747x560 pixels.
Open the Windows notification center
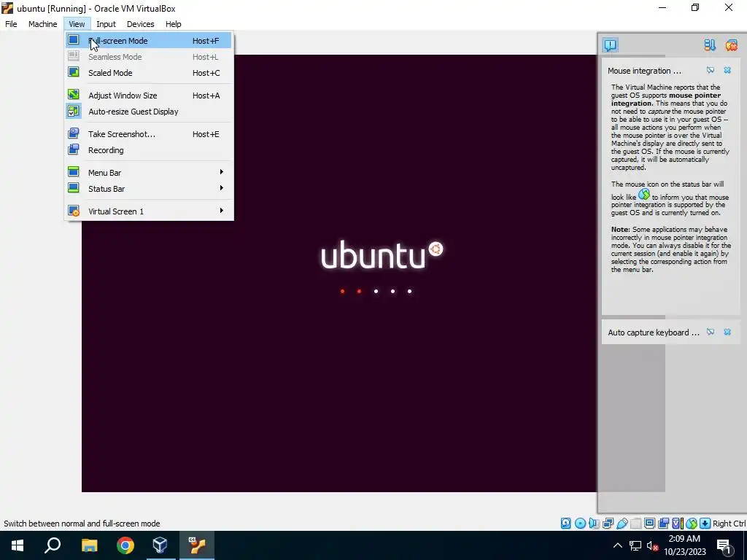coord(724,546)
